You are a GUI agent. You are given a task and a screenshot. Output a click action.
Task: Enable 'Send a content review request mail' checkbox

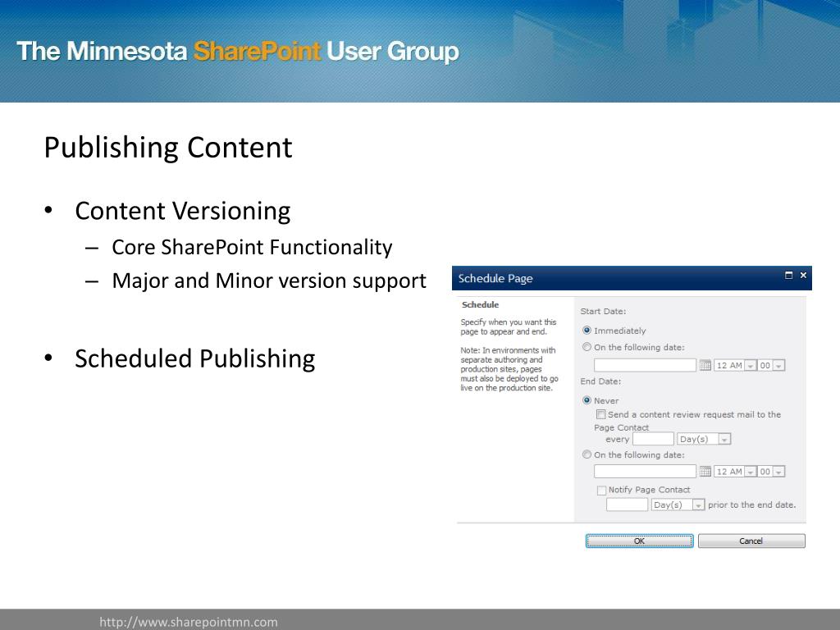coord(601,414)
